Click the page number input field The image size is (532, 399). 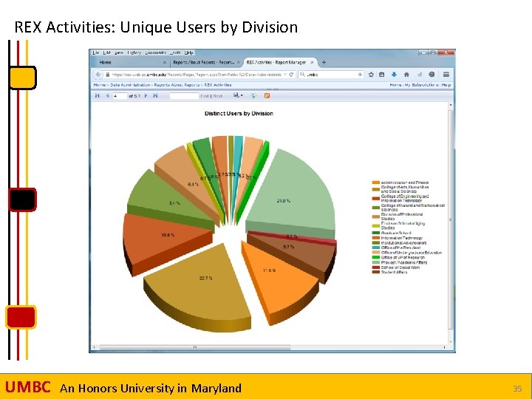click(x=120, y=96)
